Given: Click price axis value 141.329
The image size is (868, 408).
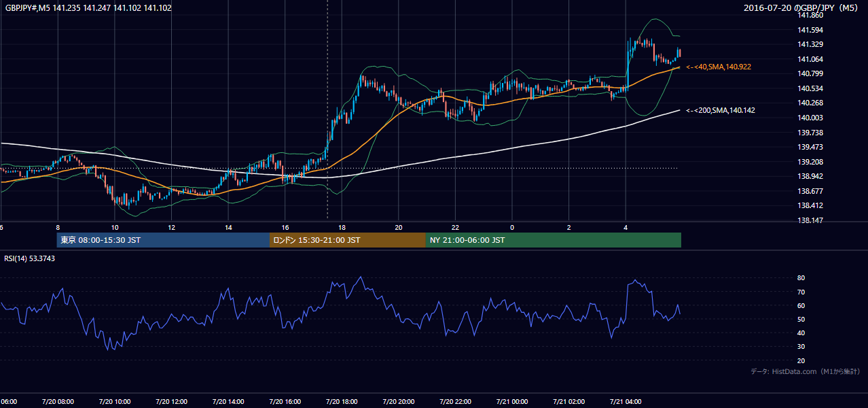Looking at the screenshot, I should click(x=811, y=44).
